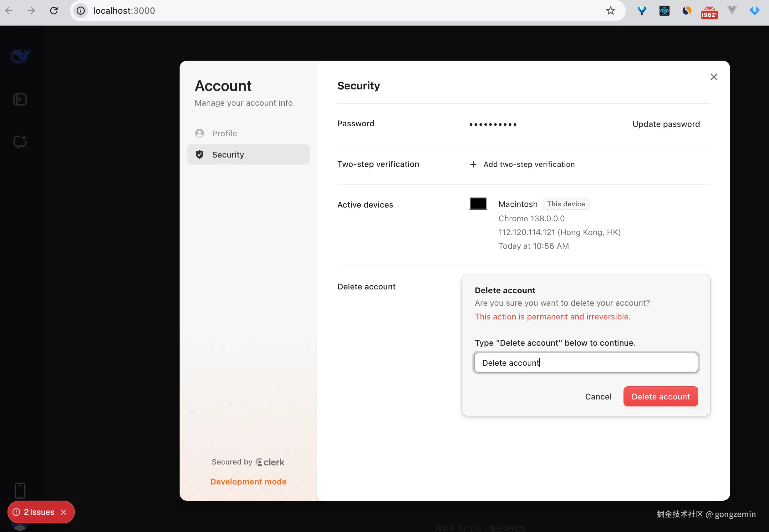
Task: Click the site info icon in address bar
Action: (81, 11)
